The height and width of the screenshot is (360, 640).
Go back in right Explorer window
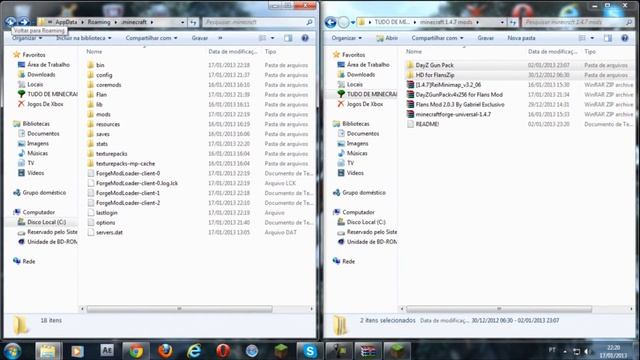point(330,22)
